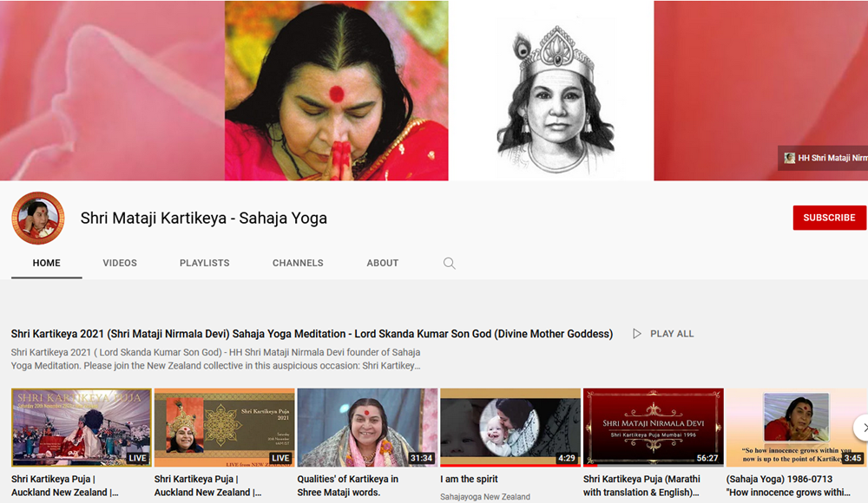
Task: Select the Channels tab
Action: pyautogui.click(x=298, y=263)
